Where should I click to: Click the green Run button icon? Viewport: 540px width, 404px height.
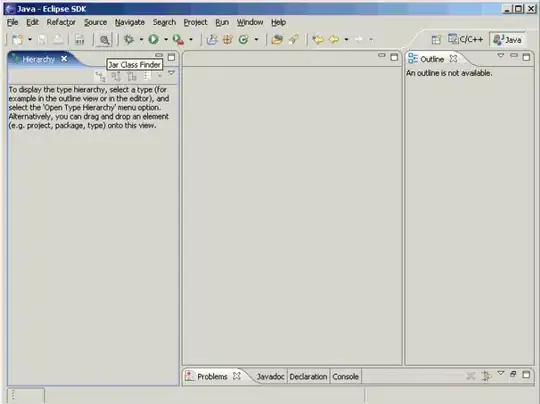tap(154, 39)
